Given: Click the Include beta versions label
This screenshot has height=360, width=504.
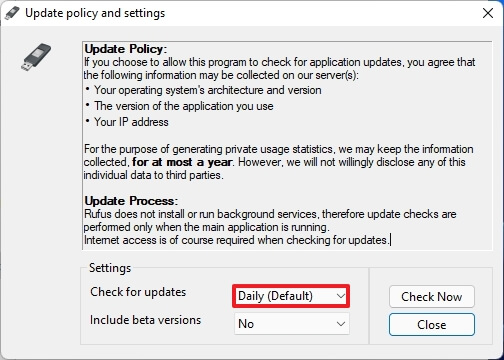Looking at the screenshot, I should click(145, 320).
